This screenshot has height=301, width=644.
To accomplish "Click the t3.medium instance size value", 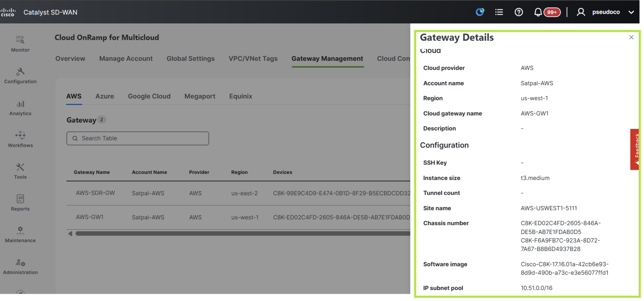I will point(535,178).
